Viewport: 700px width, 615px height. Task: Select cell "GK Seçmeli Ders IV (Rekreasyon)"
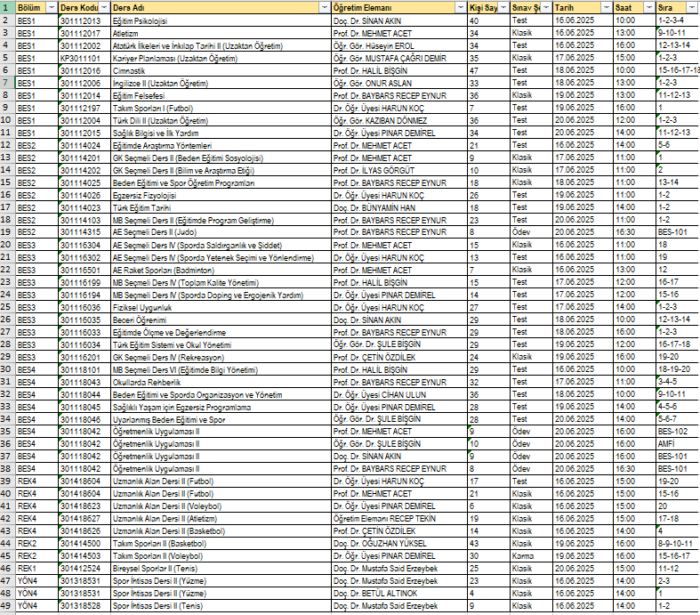click(x=221, y=357)
